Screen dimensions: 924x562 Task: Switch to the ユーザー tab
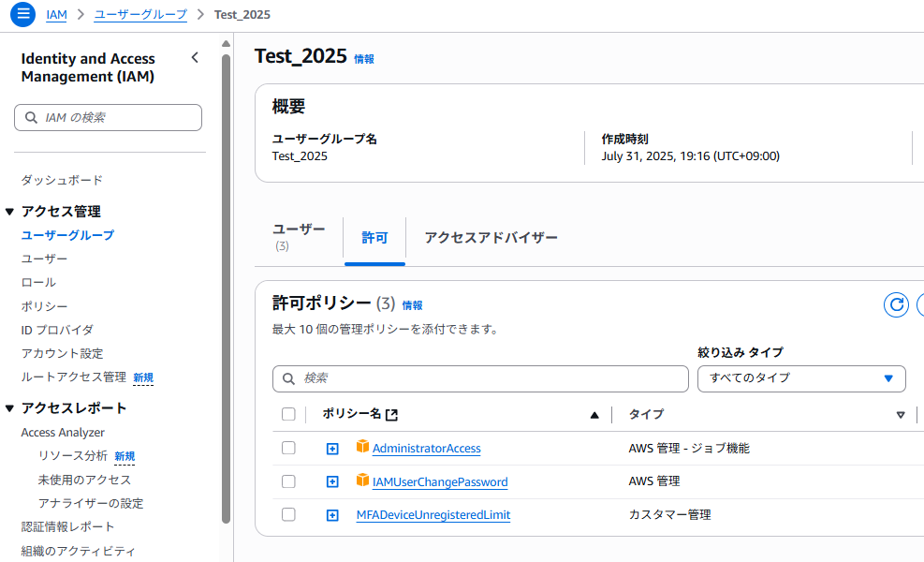point(299,237)
